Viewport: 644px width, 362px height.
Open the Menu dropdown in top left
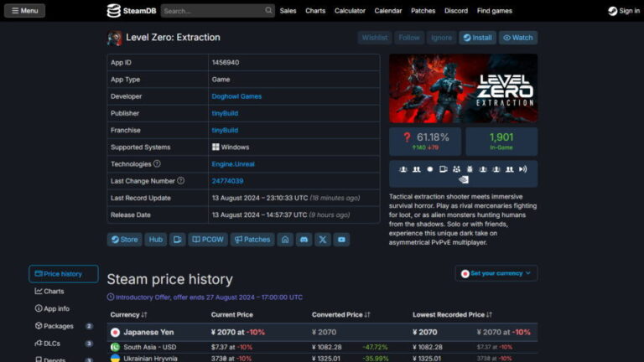(24, 11)
